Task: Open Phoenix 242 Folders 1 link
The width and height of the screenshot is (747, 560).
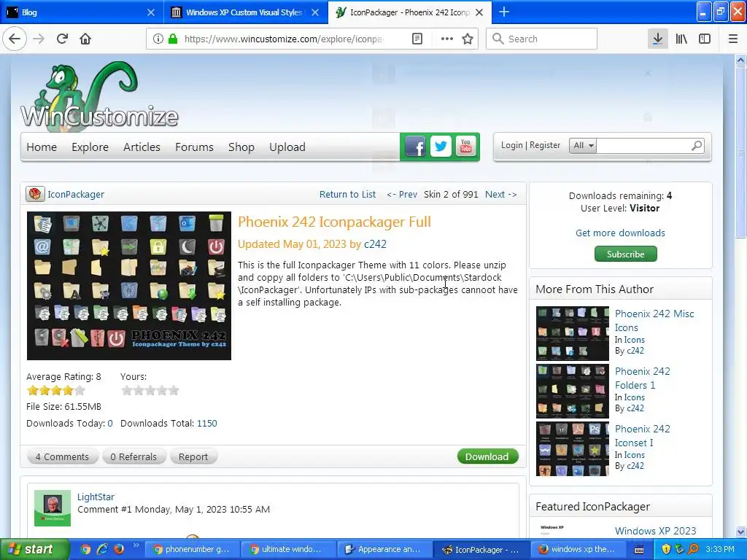Action: [x=642, y=378]
